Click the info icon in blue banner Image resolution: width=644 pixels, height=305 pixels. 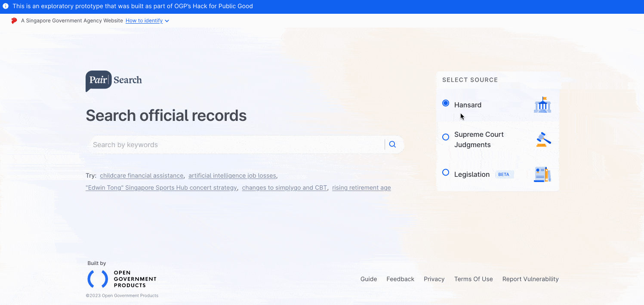tap(6, 6)
